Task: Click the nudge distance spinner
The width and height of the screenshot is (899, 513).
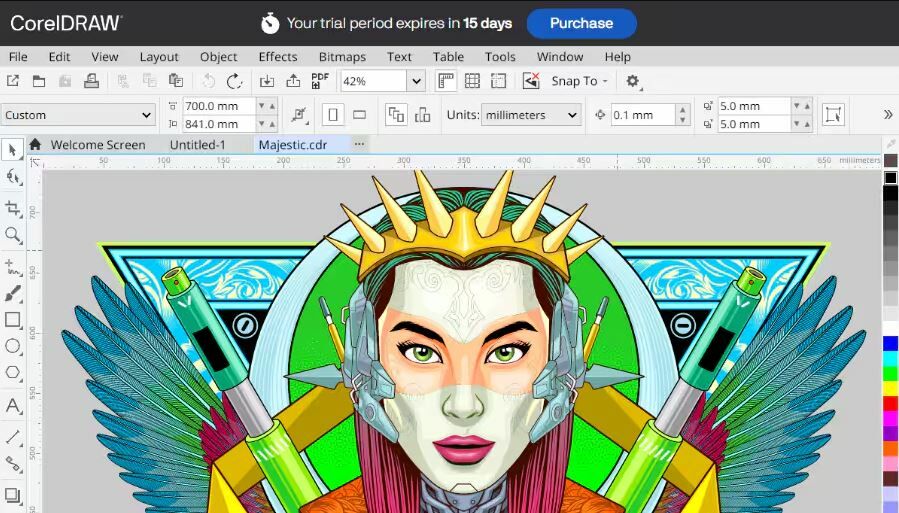Action: click(x=682, y=115)
